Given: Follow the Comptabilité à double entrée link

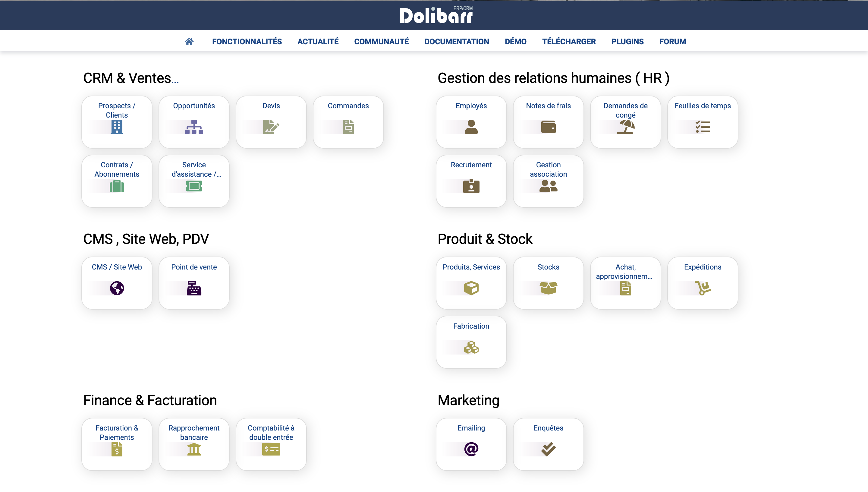Looking at the screenshot, I should pyautogui.click(x=271, y=433).
